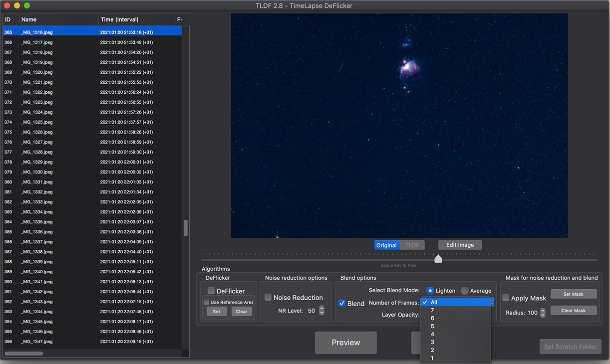Click the NR Level stepper arrows

pos(321,311)
